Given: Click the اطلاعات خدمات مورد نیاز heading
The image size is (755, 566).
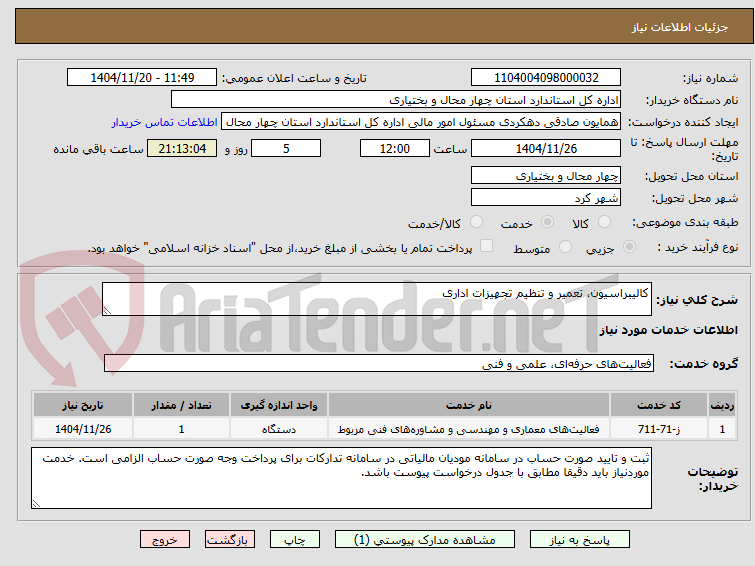Looking at the screenshot, I should [x=668, y=330].
